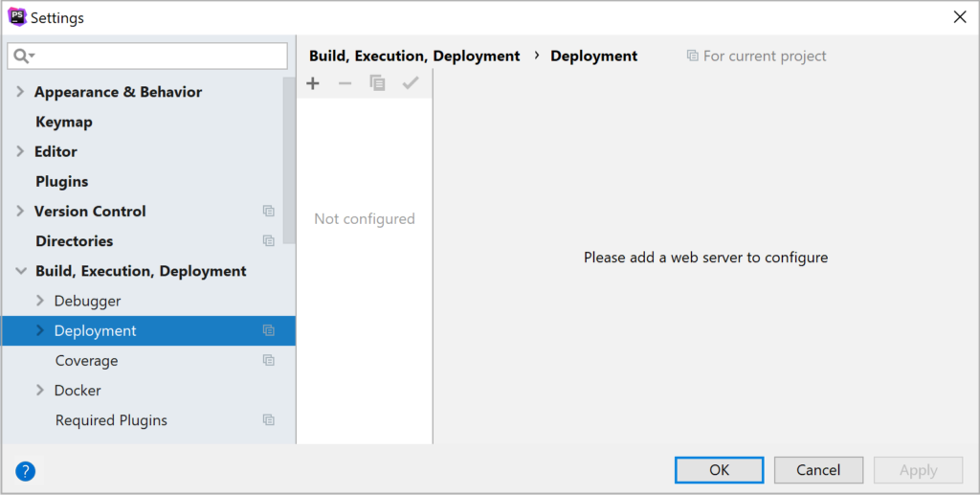Select Keymap settings page
Screen dimensions: 980x495
point(64,122)
